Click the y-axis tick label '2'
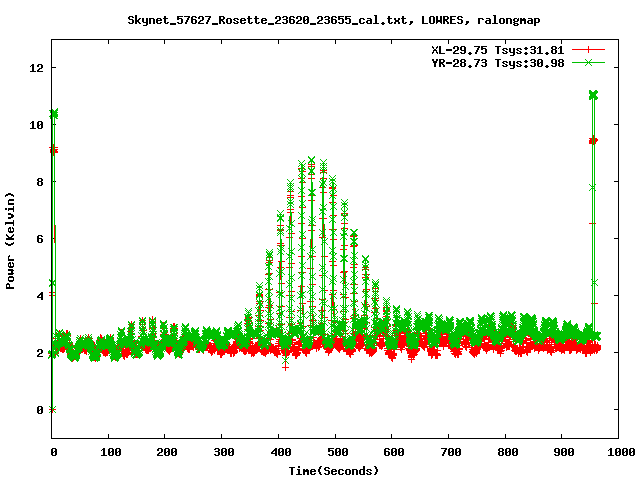 pos(40,353)
